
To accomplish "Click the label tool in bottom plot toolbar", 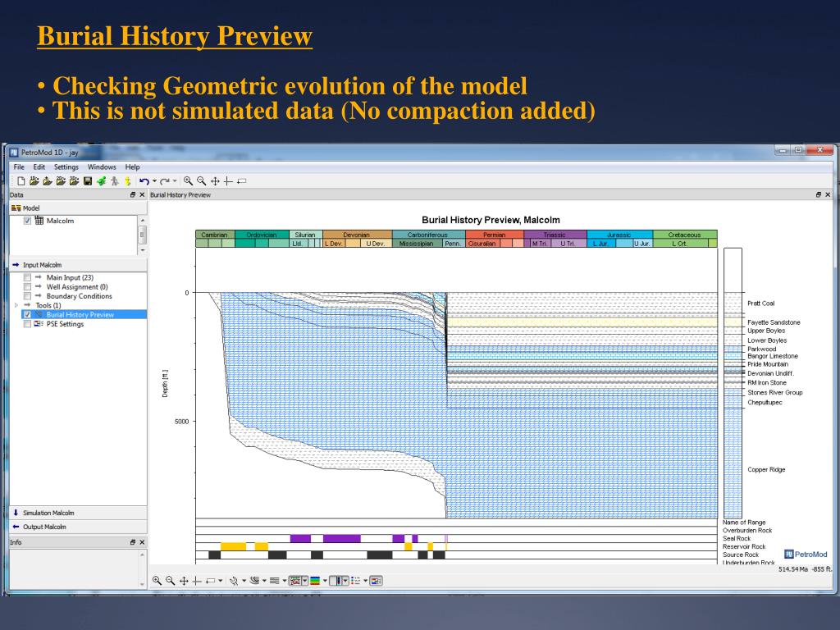I will (x=211, y=581).
